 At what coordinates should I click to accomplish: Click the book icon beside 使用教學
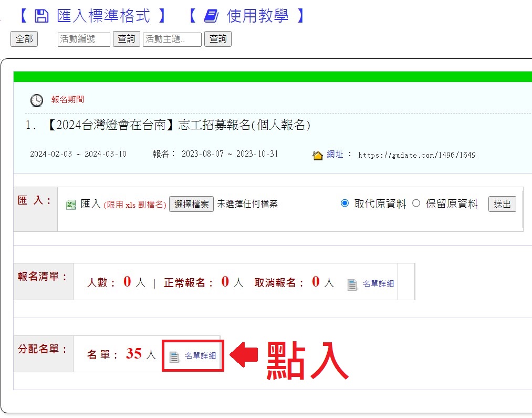click(x=211, y=16)
